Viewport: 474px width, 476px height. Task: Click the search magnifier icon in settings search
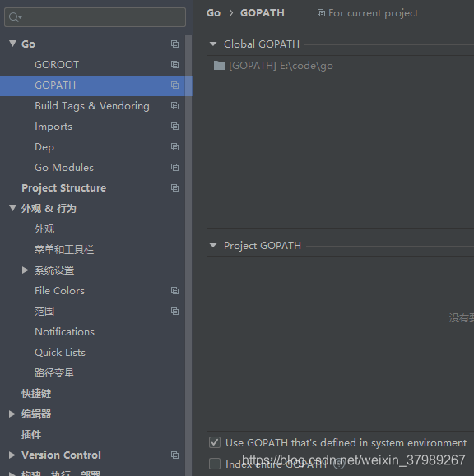point(15,17)
